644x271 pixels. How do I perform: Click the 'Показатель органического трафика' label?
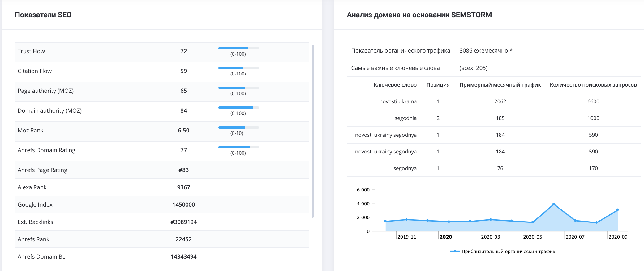tap(401, 50)
